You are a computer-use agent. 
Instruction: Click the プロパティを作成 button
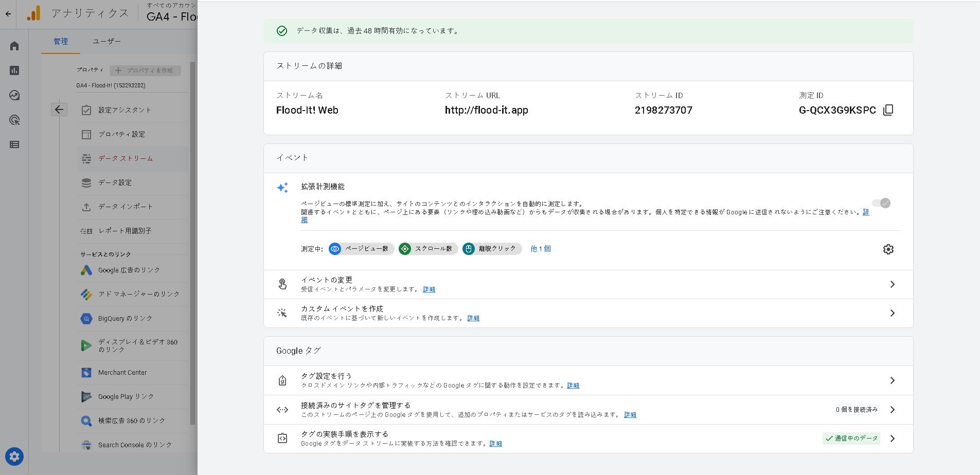pyautogui.click(x=145, y=70)
